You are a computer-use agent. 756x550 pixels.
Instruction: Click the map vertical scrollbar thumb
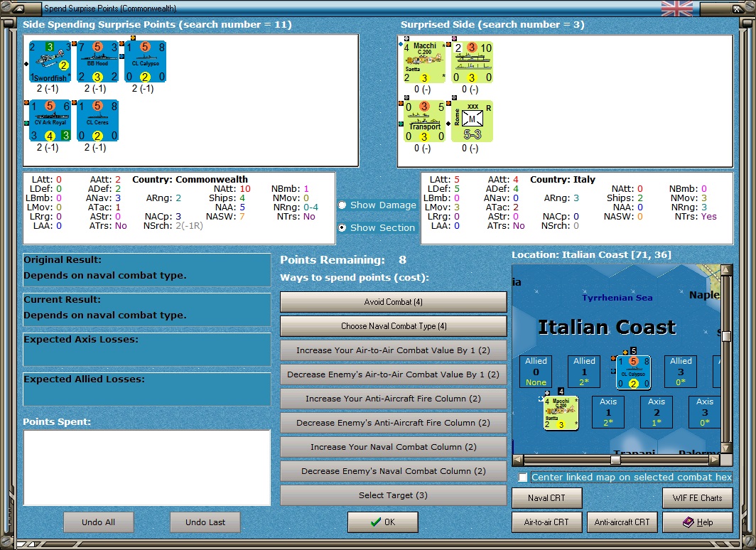[727, 336]
